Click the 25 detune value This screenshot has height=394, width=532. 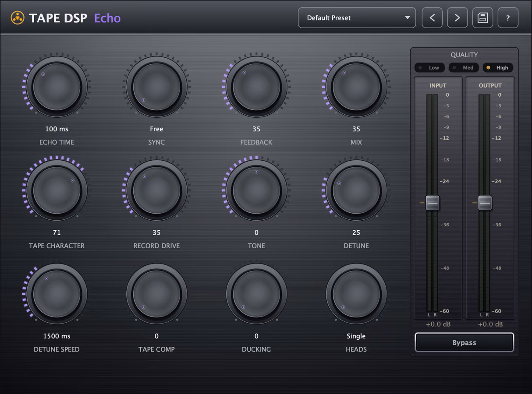[356, 232]
